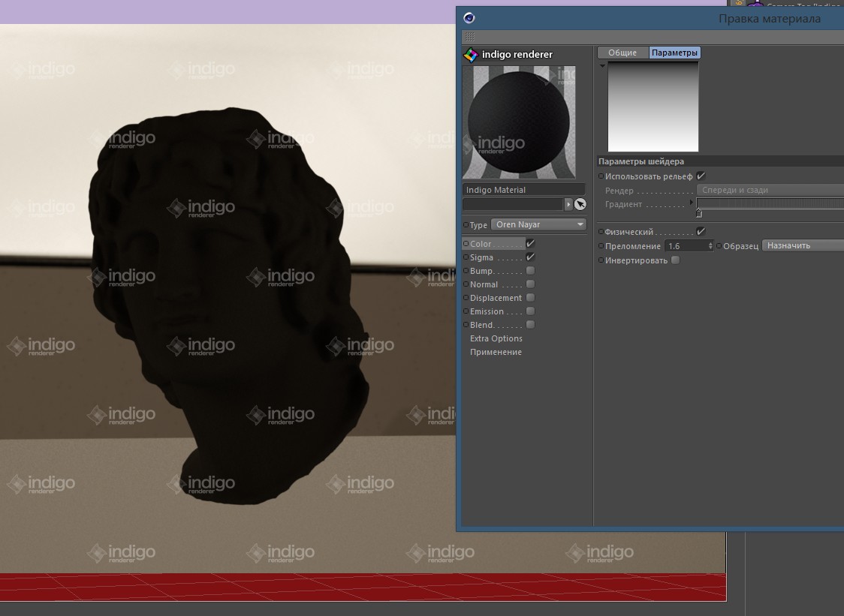844x616 pixels.
Task: Open the Type dropdown showing Oren Nayar
Action: 538,224
